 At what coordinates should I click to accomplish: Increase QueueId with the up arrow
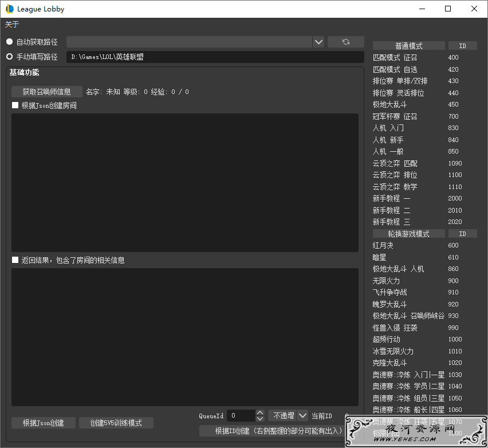(x=260, y=412)
